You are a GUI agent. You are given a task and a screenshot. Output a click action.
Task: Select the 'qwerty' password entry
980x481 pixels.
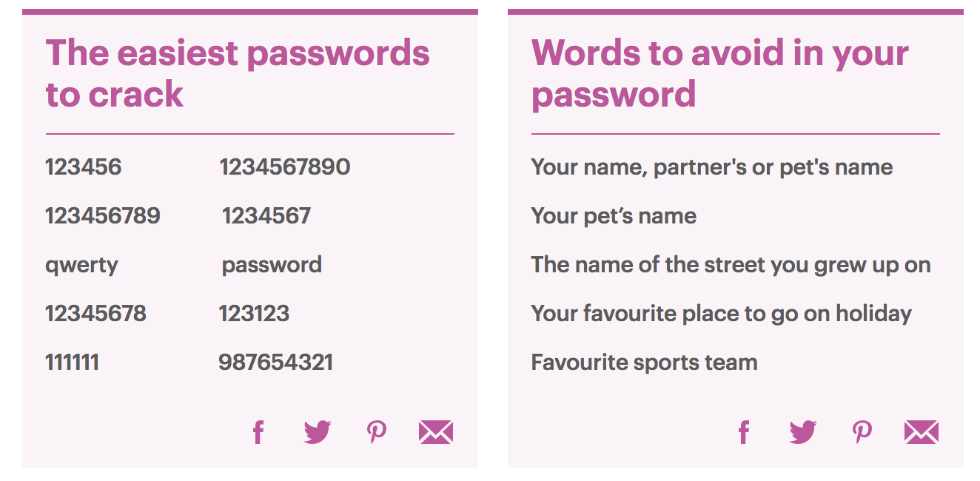click(x=81, y=265)
